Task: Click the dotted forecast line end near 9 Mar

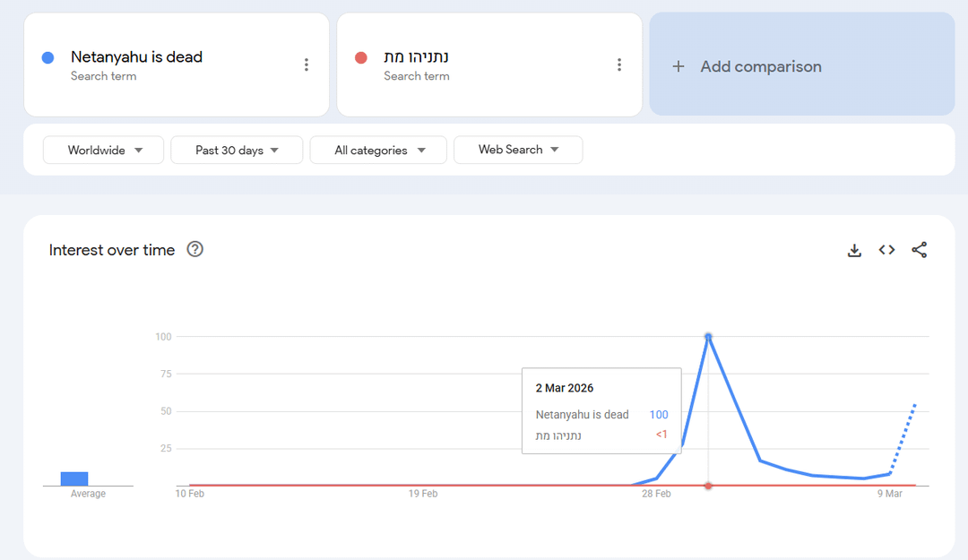Action: [x=914, y=406]
